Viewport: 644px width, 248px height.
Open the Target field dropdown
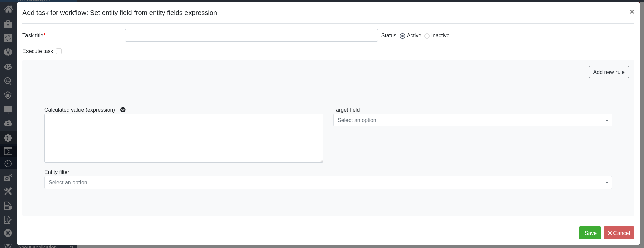coord(473,120)
